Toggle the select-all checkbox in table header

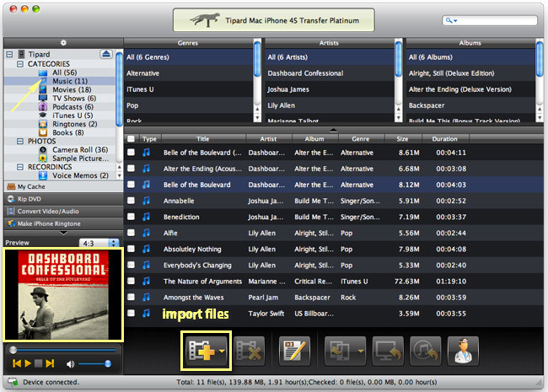(131, 139)
